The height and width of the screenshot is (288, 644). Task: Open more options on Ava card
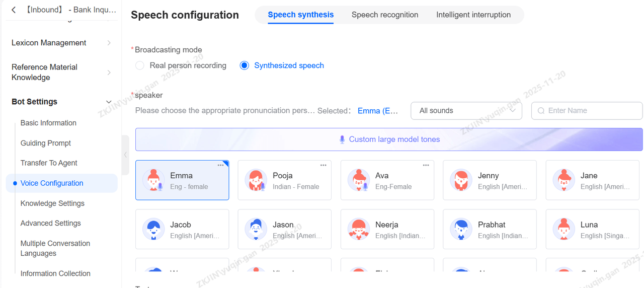coord(426,165)
